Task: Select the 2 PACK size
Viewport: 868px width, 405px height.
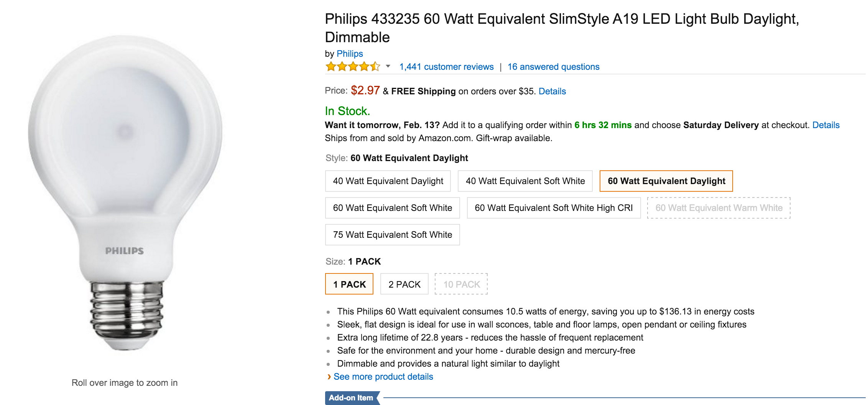Action: tap(404, 284)
